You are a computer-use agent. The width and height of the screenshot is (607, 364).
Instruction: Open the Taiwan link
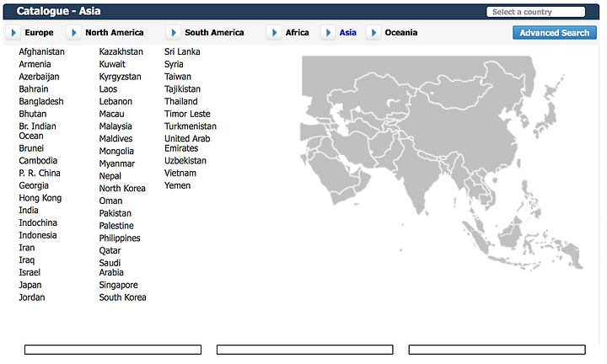(x=178, y=77)
